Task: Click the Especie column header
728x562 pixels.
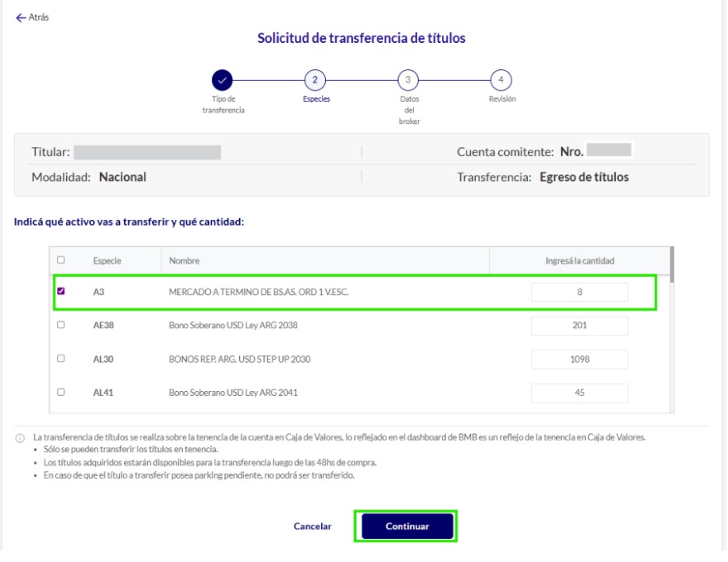Action: [106, 261]
